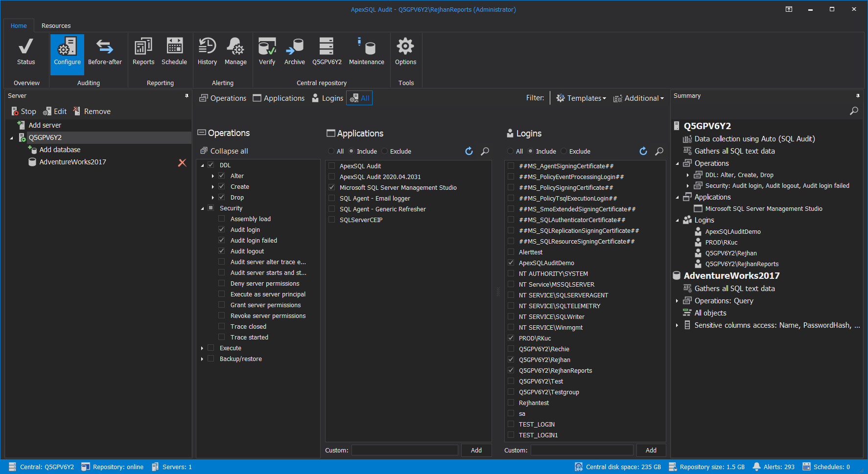868x474 pixels.
Task: Select the All filter view
Action: (x=359, y=98)
